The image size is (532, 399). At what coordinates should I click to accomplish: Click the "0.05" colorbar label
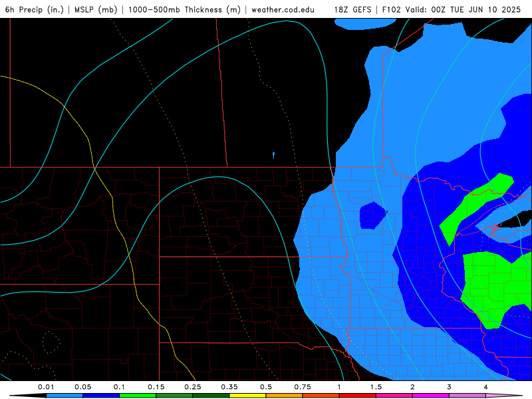tap(82, 387)
